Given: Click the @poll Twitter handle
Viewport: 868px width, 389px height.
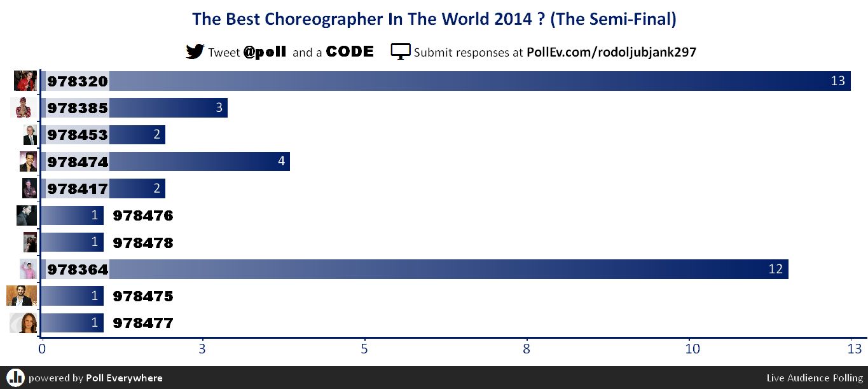Looking at the screenshot, I should tap(265, 52).
